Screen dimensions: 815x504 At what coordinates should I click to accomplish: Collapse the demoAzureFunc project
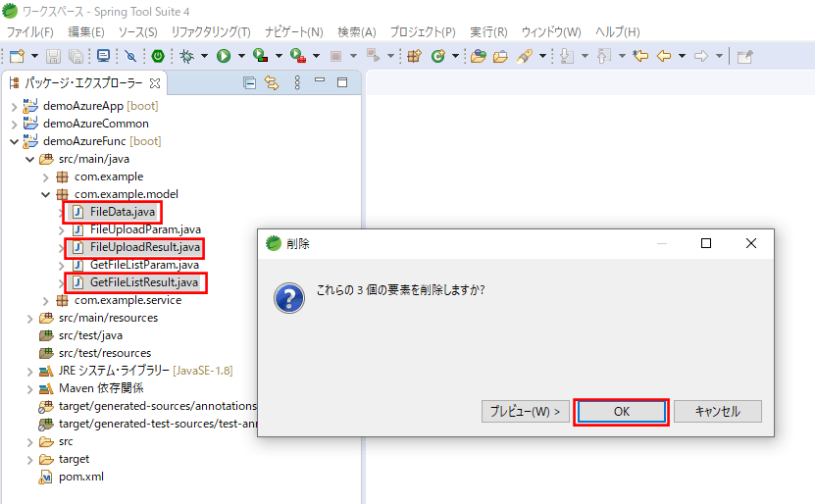tap(14, 141)
